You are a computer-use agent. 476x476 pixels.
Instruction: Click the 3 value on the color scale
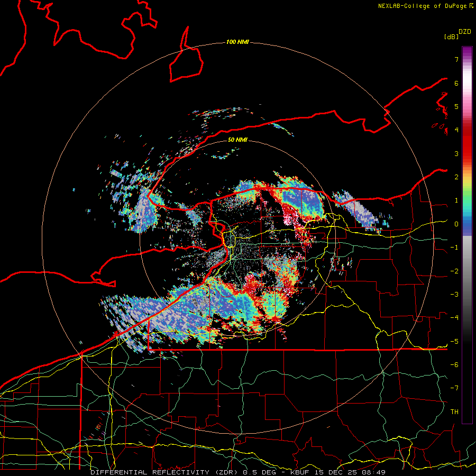(456, 153)
